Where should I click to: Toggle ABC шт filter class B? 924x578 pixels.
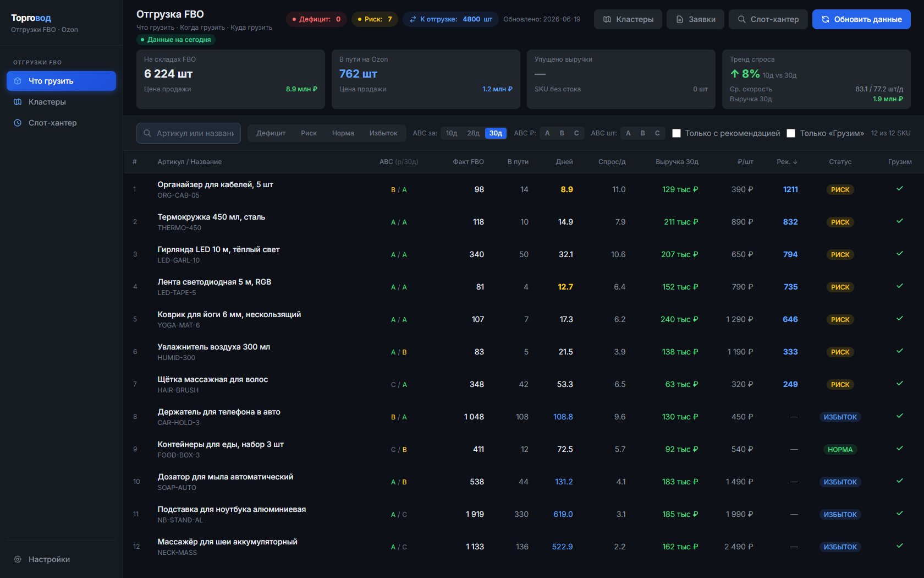point(642,133)
